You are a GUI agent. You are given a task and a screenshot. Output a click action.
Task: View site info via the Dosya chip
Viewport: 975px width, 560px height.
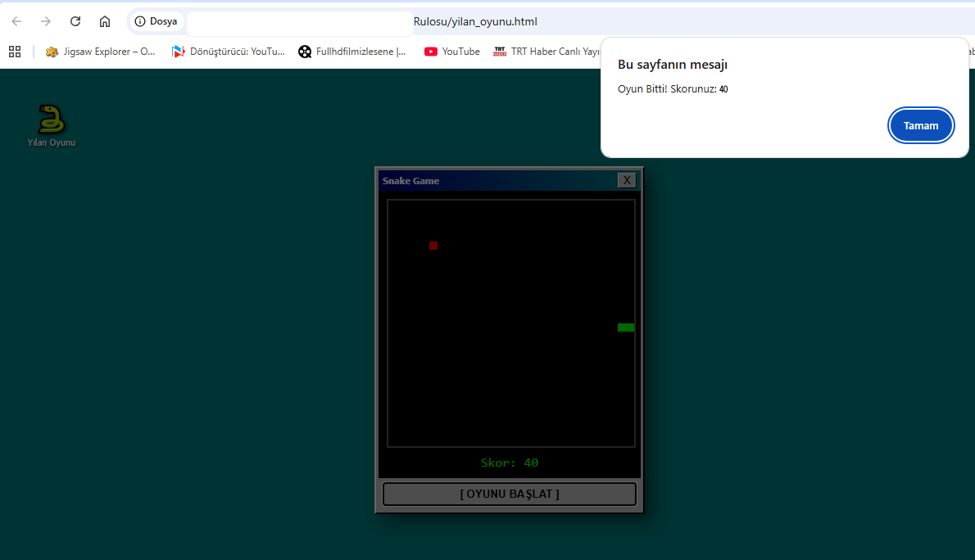click(x=156, y=21)
